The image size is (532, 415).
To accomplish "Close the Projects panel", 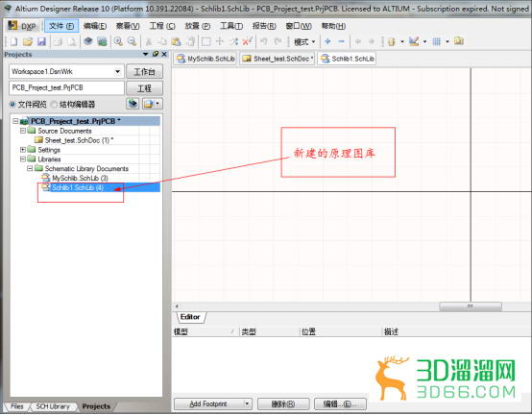I will (x=164, y=54).
